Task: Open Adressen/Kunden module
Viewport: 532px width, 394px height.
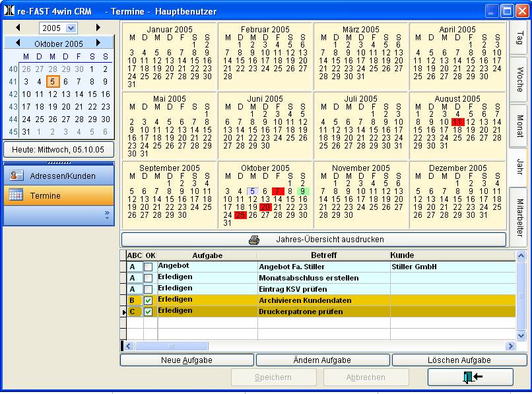Action: coord(59,176)
